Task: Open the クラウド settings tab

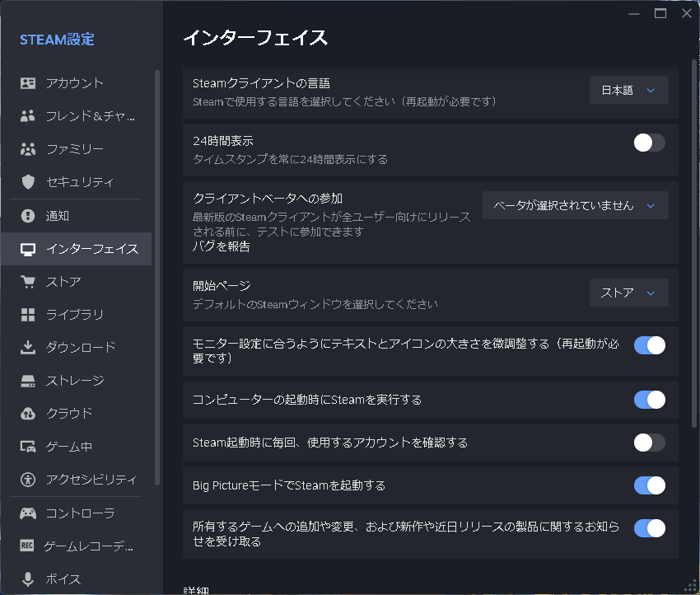Action: click(x=77, y=414)
